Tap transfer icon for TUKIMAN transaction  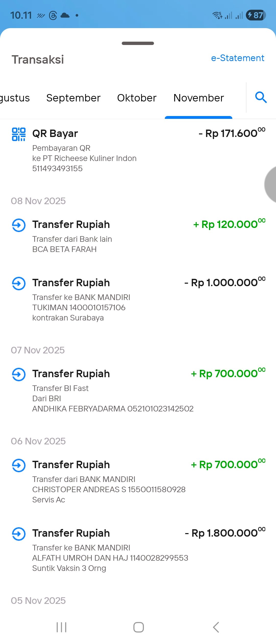coord(19,283)
